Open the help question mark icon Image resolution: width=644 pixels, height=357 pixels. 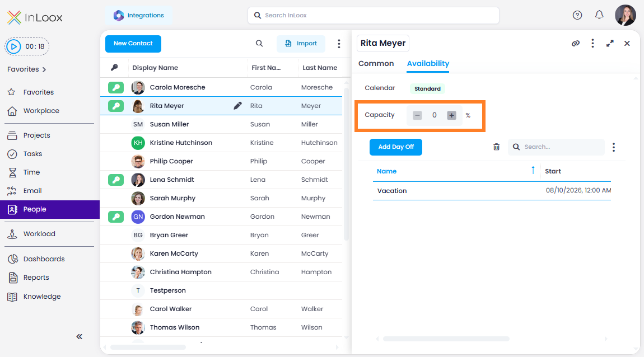[x=577, y=15]
